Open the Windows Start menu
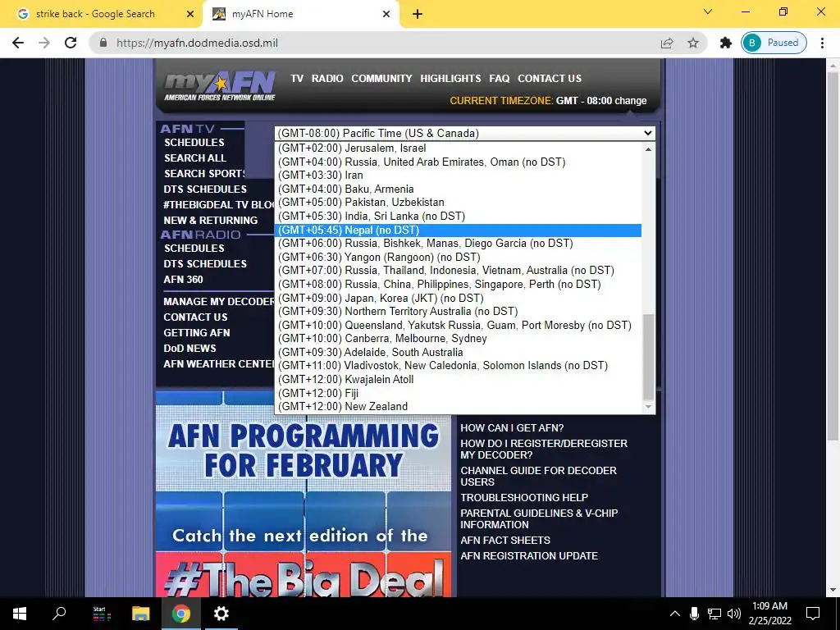This screenshot has height=630, width=840. point(20,614)
